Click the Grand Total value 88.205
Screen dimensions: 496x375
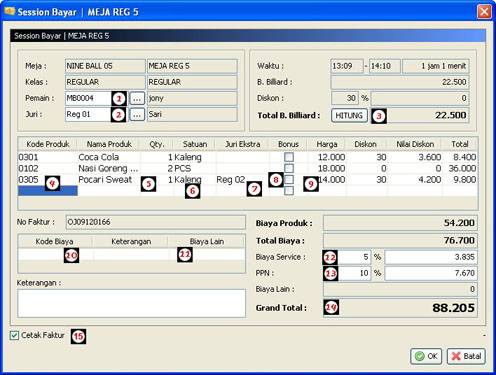[x=453, y=308]
